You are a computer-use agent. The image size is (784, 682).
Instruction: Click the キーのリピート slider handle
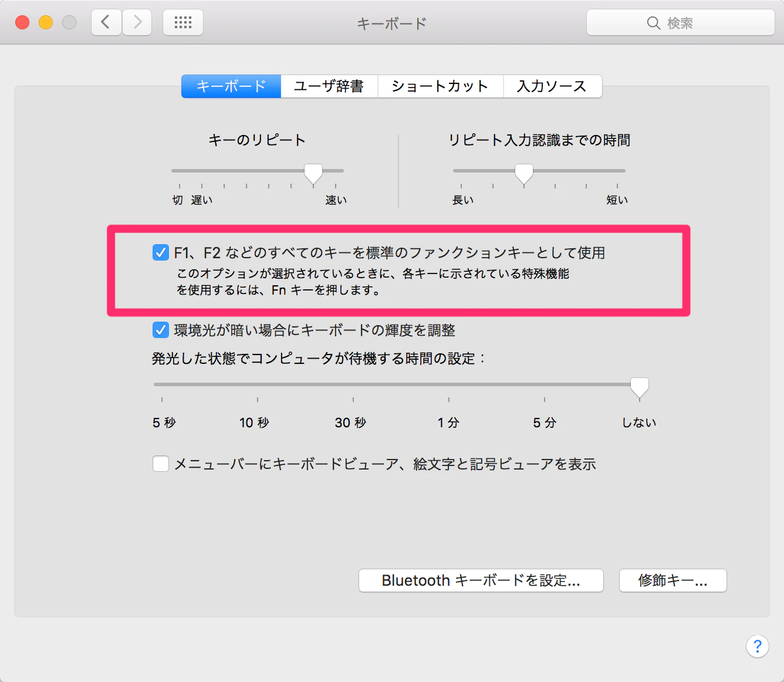click(313, 174)
